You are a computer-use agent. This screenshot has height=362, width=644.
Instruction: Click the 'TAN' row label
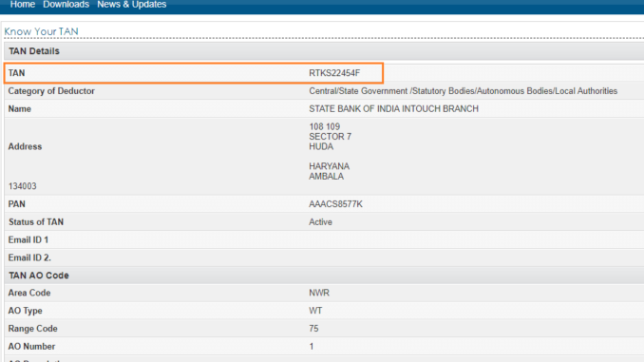tap(16, 73)
